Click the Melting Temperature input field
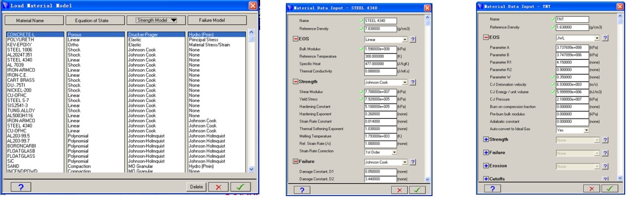Screen dimensions: 644x202 [380, 136]
